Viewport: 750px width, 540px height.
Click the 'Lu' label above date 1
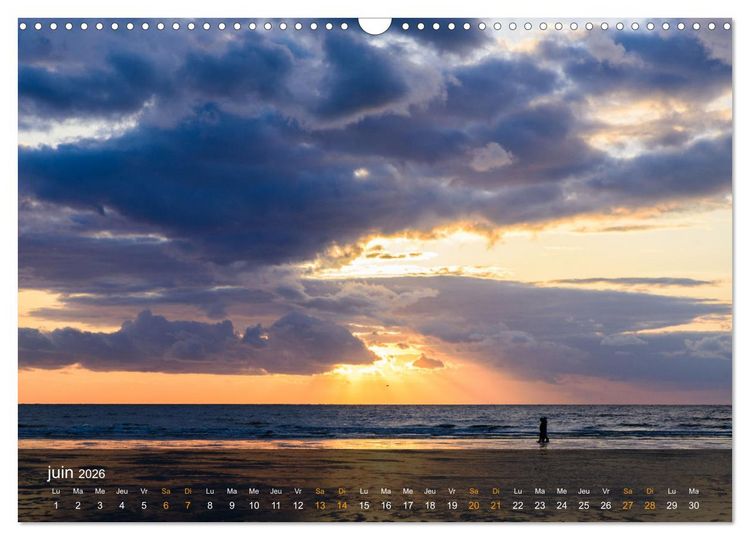click(56, 491)
